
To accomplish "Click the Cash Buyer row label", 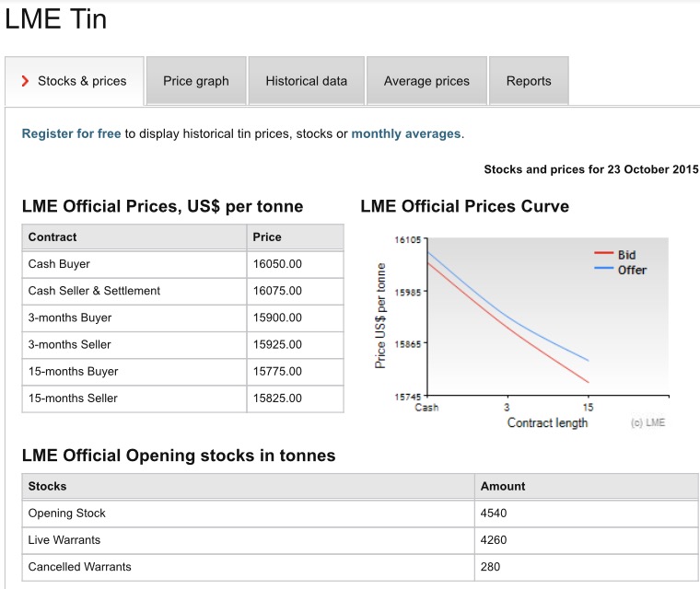I will pyautogui.click(x=59, y=264).
